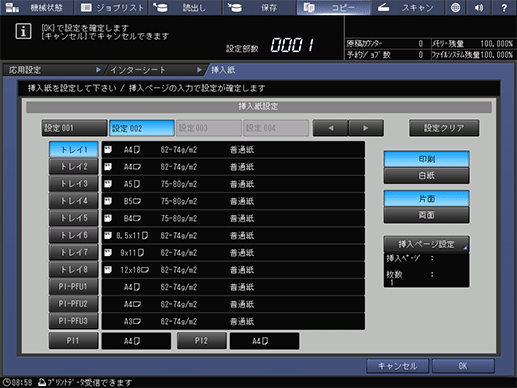This screenshot has width=517, height=388.
Task: Click the printer data icon in status bar
Action: (42, 382)
